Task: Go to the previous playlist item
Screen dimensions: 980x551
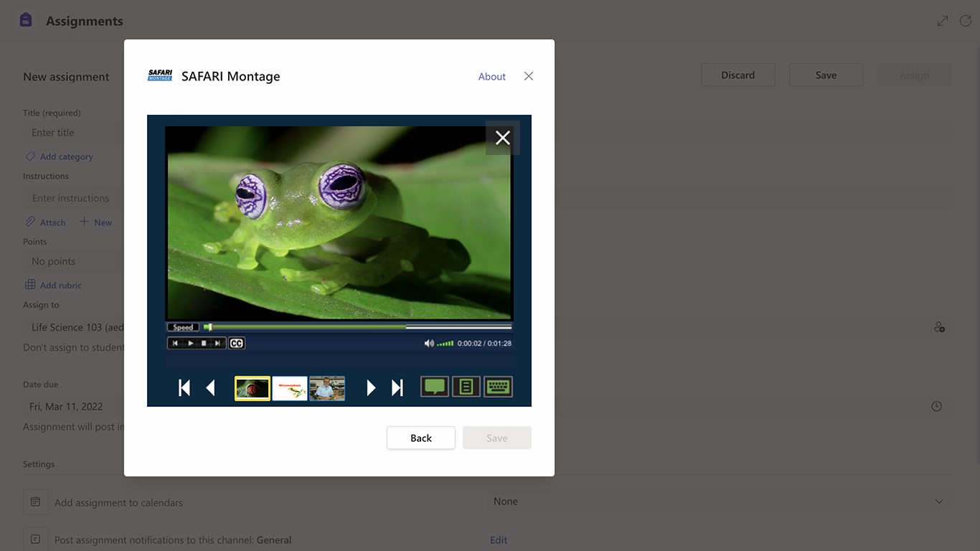Action: click(210, 388)
